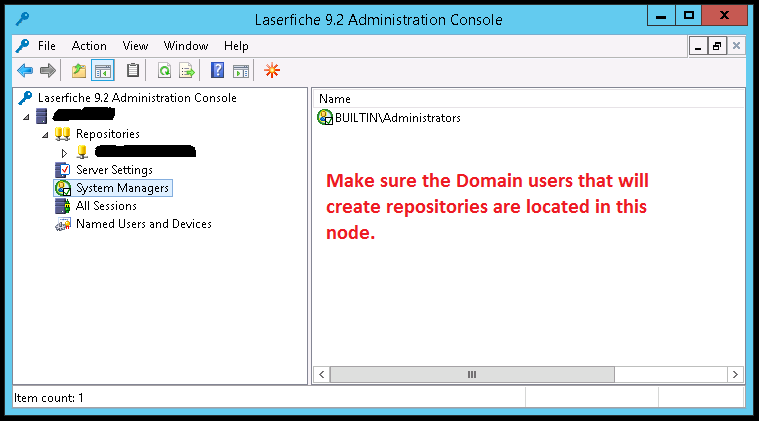Open the Action menu
This screenshot has width=759, height=421.
[x=89, y=46]
